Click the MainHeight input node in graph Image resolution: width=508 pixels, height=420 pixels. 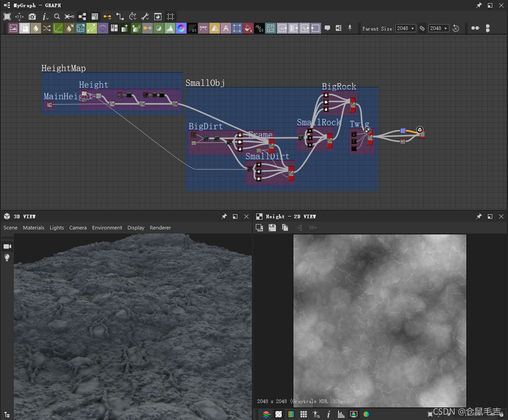49,104
